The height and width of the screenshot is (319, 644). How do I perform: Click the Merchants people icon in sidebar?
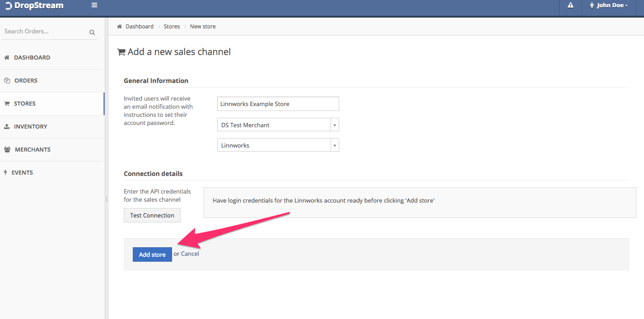[7, 150]
